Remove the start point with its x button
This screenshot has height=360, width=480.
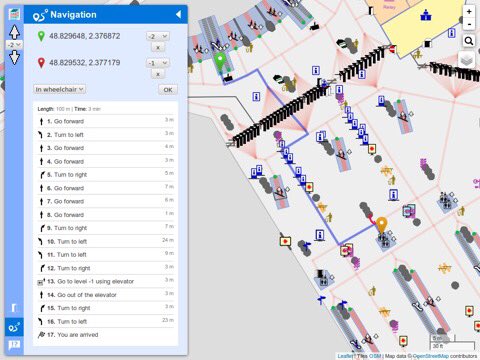158,47
